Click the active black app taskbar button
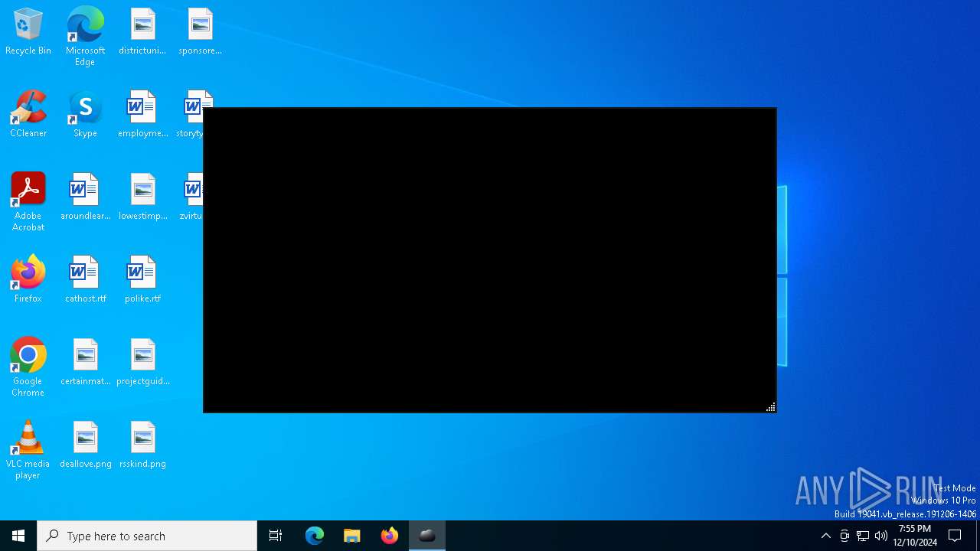980x551 pixels. [426, 536]
